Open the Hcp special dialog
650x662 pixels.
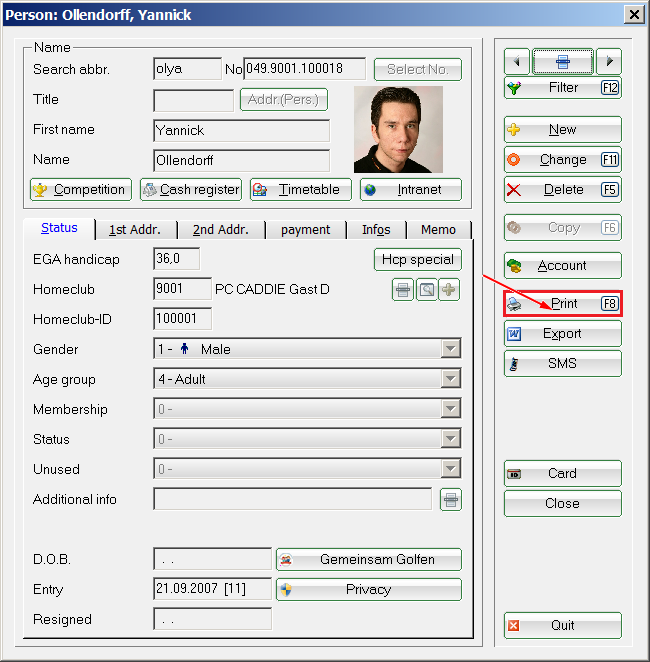(418, 259)
